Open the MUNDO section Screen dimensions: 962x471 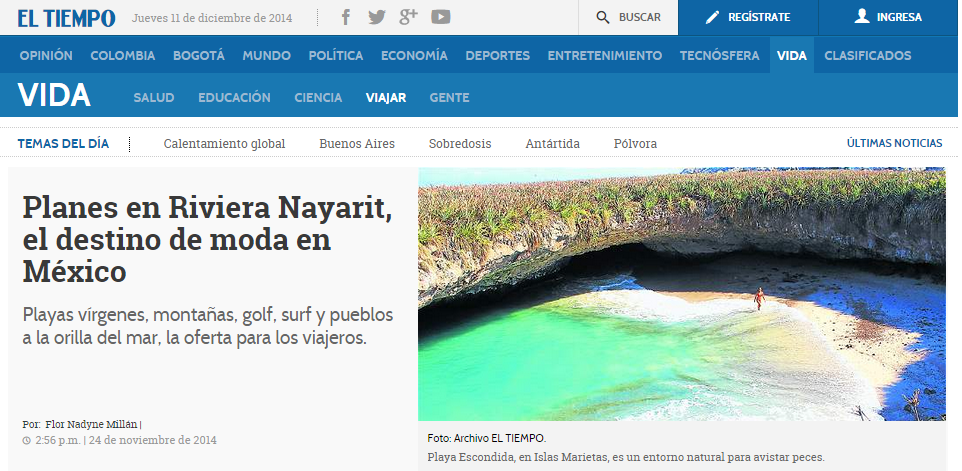pyautogui.click(x=266, y=55)
